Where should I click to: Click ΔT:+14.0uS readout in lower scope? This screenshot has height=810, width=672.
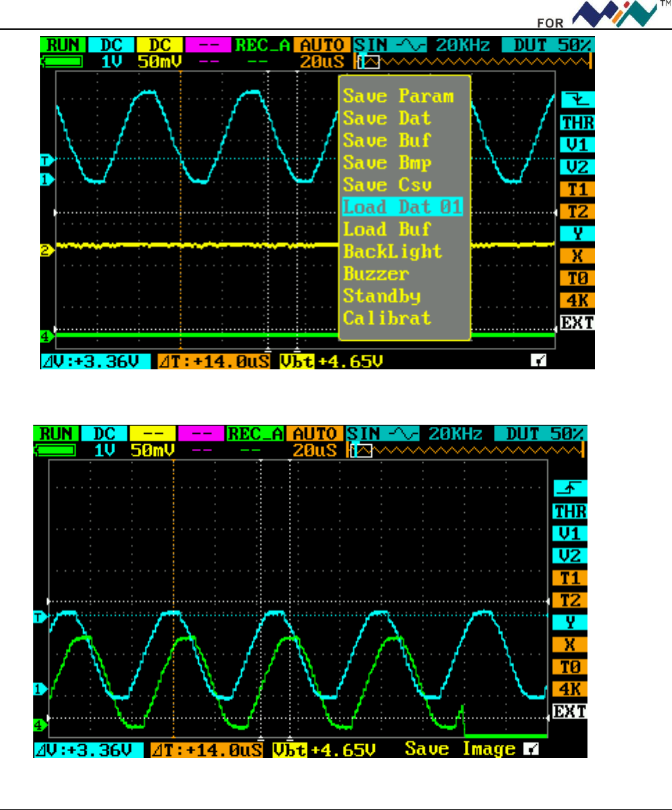tap(207, 750)
